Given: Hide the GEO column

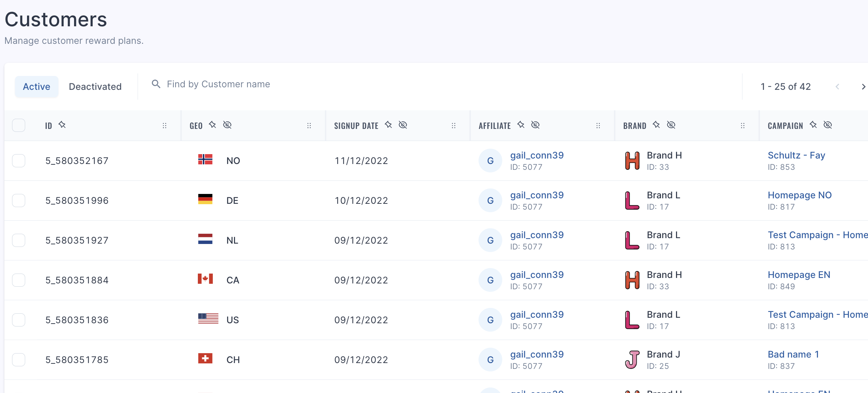Looking at the screenshot, I should 227,125.
